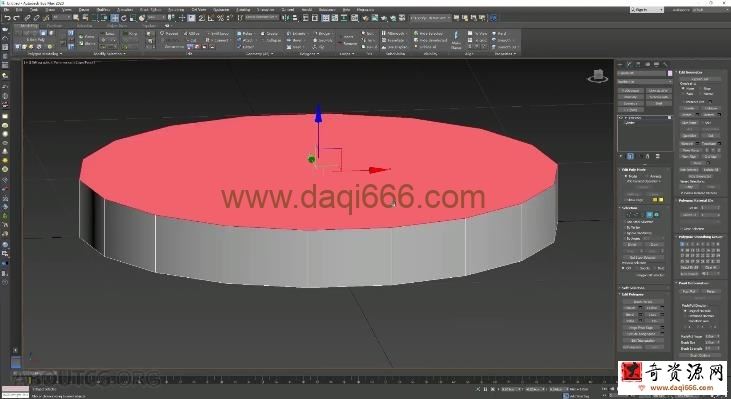Select the Model radio button
731x399 pixels.
point(626,176)
